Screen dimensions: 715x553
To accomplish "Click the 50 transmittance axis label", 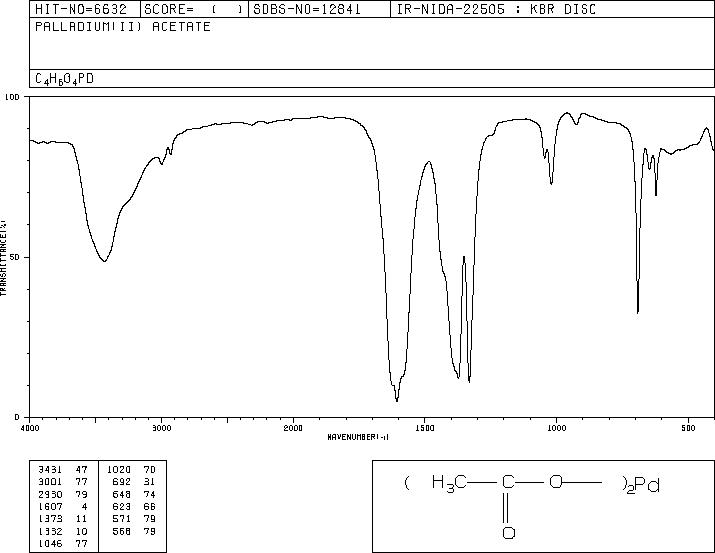I will point(15,257).
